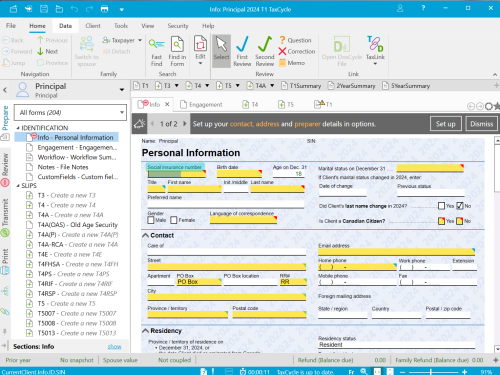Click the redo arrow in title bar
The height and width of the screenshot is (375, 500).
[89, 9]
